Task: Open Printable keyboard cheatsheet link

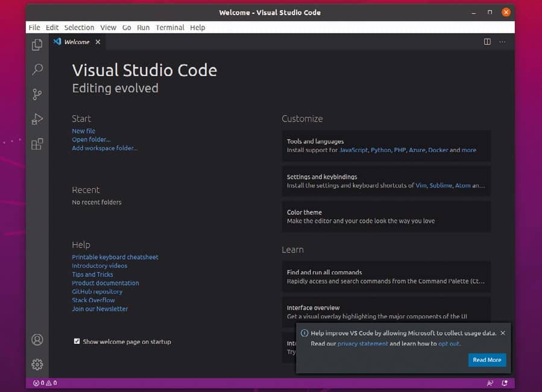Action: coord(115,257)
